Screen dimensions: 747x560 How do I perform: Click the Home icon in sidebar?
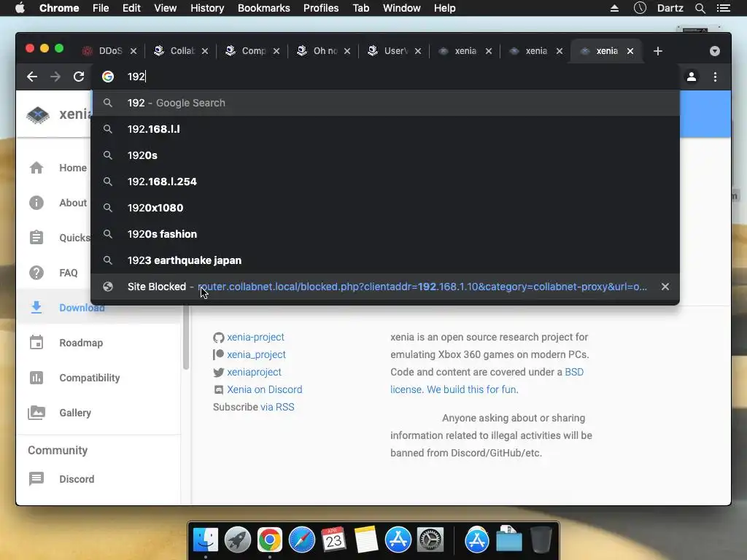(36, 168)
